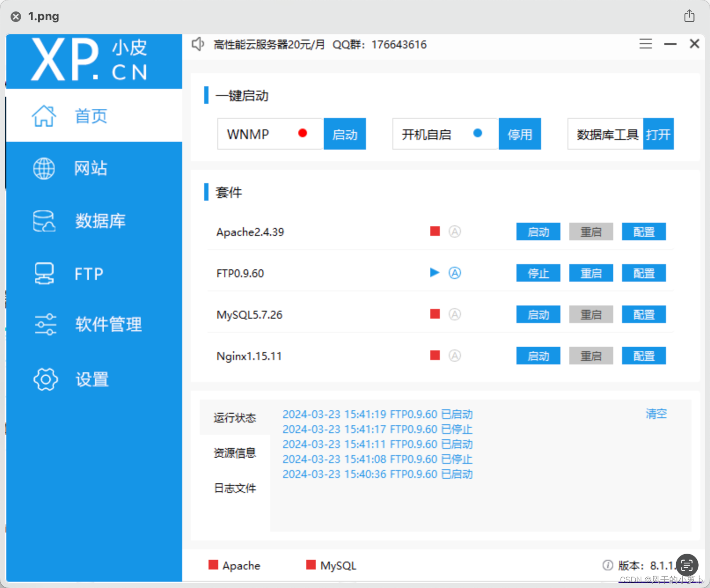Click the scan text overlay icon
710x588 pixels.
pyautogui.click(x=687, y=565)
